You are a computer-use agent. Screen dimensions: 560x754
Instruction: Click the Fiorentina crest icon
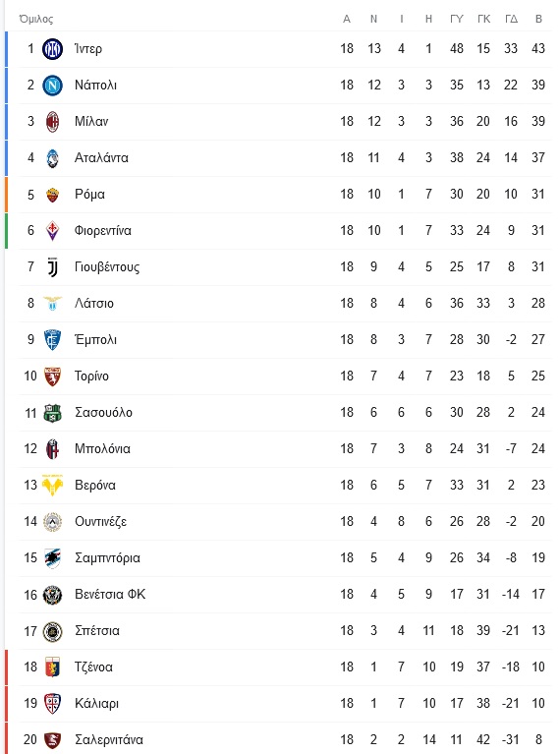point(52,231)
